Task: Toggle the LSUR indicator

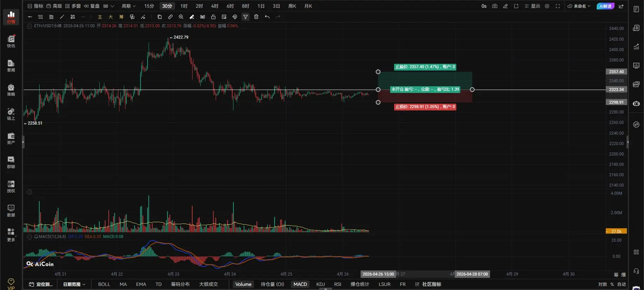Action: coord(384,284)
